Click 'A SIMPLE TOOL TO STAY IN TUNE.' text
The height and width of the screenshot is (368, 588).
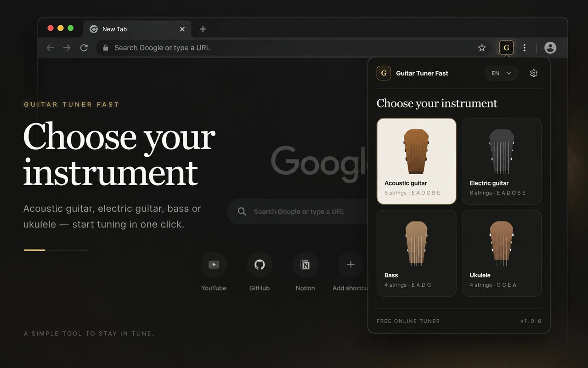(x=89, y=334)
